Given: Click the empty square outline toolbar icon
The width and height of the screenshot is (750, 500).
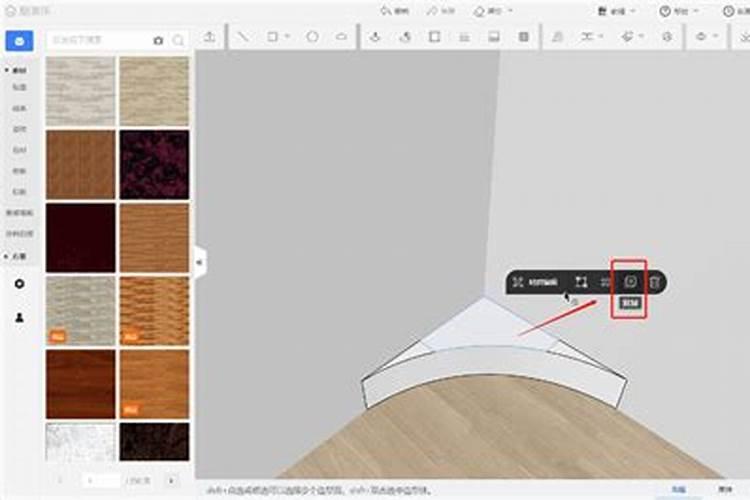Looking at the screenshot, I should [x=434, y=36].
